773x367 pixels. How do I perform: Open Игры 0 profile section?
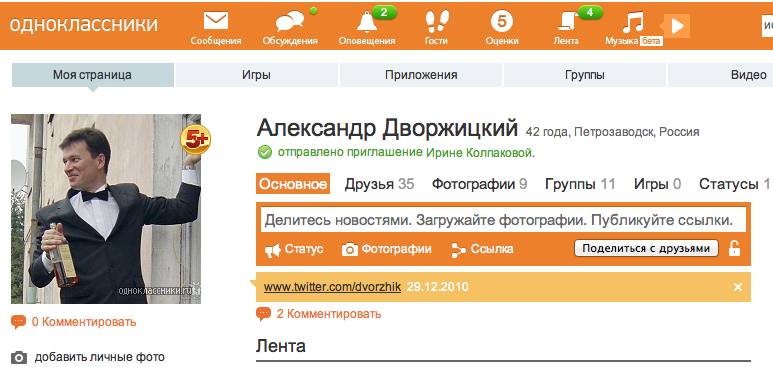(x=658, y=184)
